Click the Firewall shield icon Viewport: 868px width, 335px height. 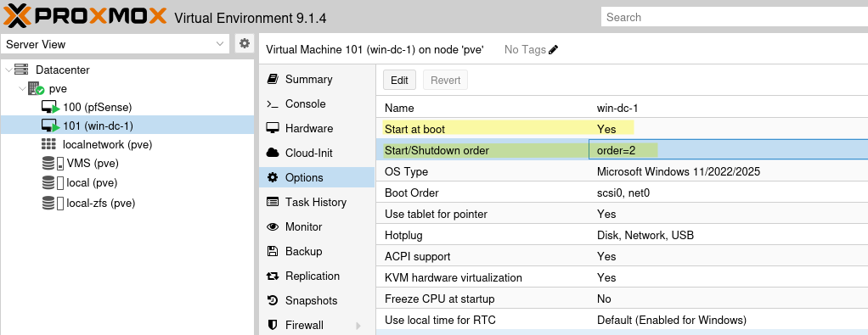[272, 325]
